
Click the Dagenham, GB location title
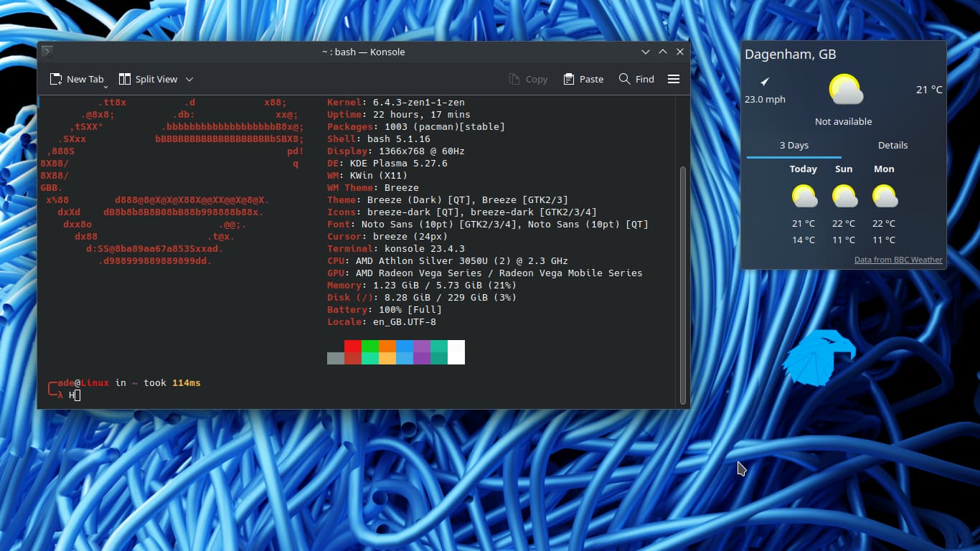[x=791, y=55]
